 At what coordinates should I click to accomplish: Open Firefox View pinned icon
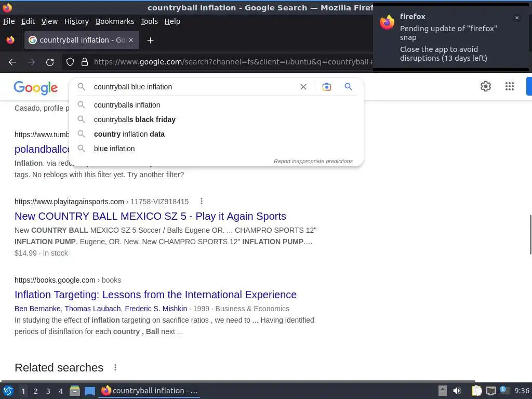pos(10,40)
